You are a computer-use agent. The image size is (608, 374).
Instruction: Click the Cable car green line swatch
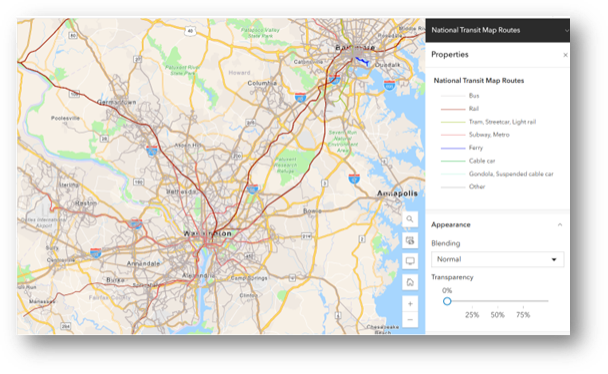(x=453, y=161)
